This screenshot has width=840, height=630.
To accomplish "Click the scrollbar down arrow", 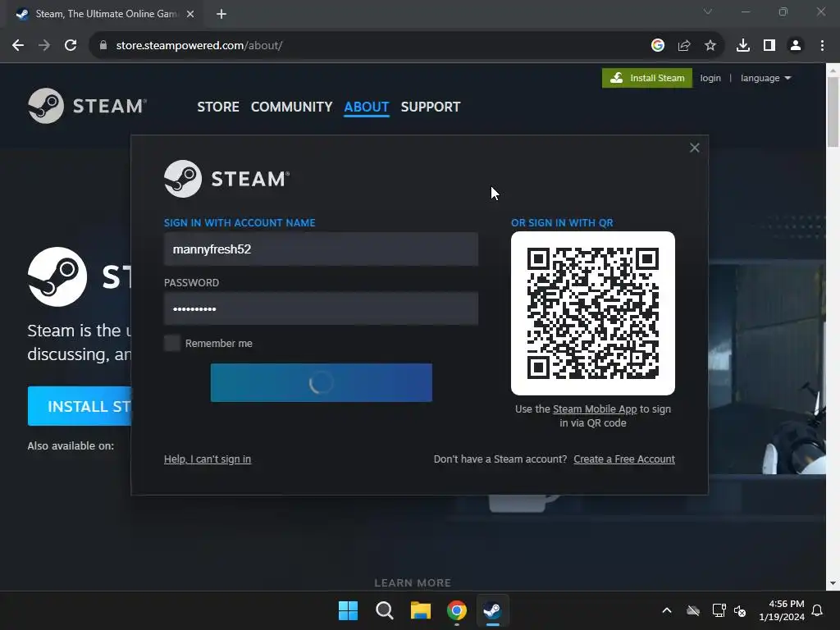I will pyautogui.click(x=833, y=583).
